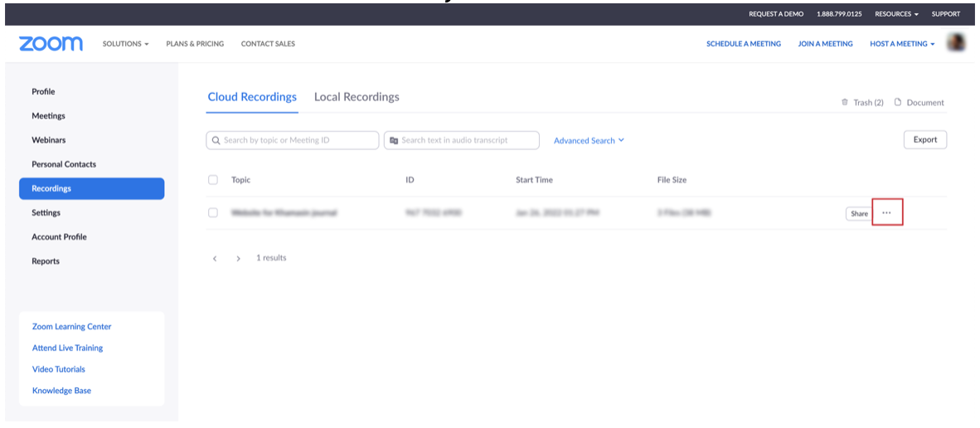Click the Start Time column header

[x=535, y=180]
